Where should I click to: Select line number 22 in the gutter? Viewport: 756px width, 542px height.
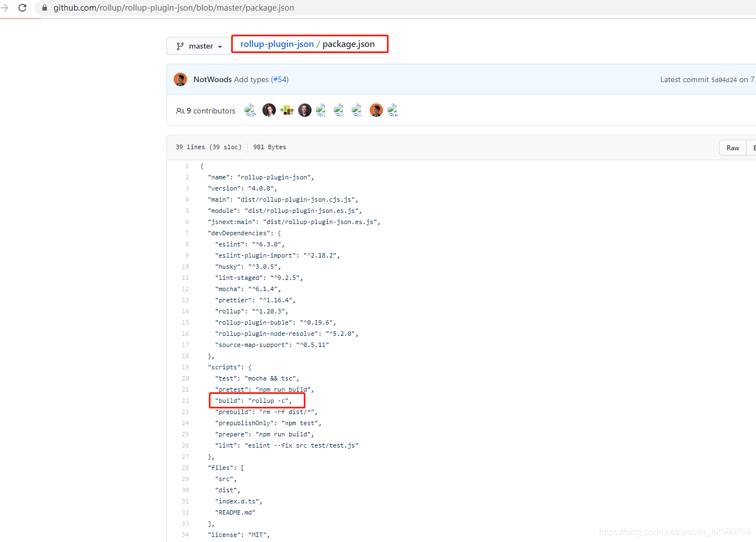(185, 401)
